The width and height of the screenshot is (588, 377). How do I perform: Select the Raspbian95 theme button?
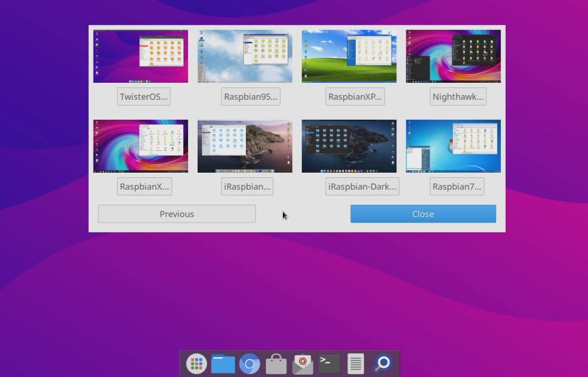point(250,96)
